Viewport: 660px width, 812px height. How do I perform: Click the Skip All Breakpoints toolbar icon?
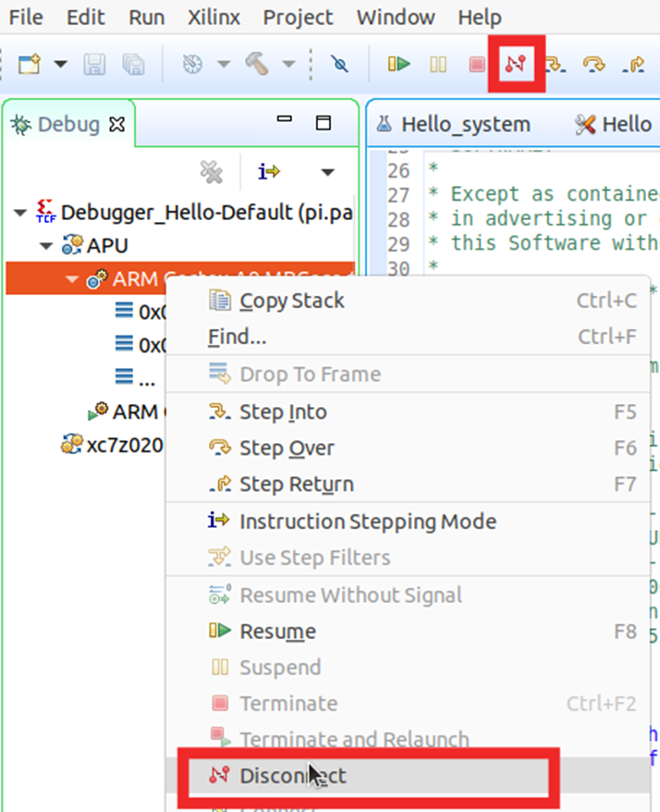point(340,64)
